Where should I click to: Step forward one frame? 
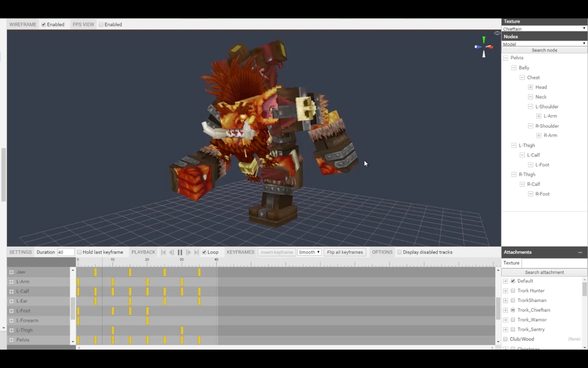[189, 252]
